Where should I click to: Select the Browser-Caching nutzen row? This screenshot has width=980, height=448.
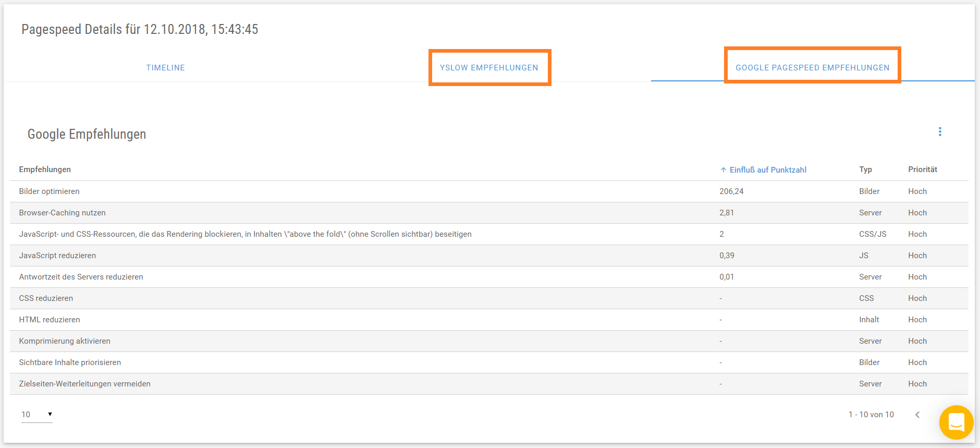489,213
